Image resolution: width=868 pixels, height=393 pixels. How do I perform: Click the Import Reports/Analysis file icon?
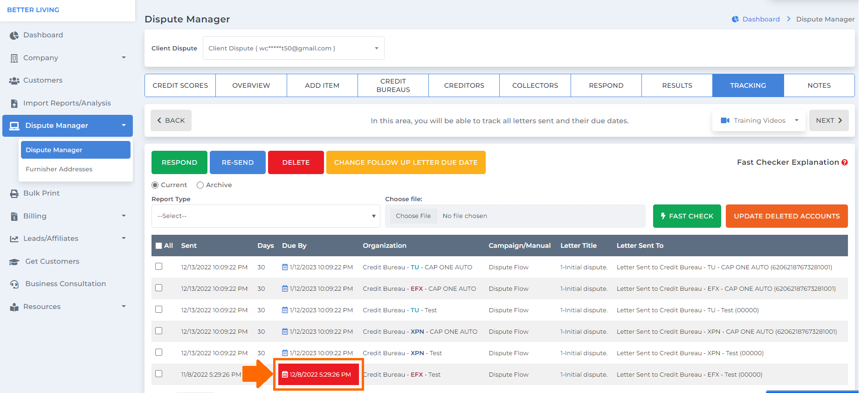14,104
